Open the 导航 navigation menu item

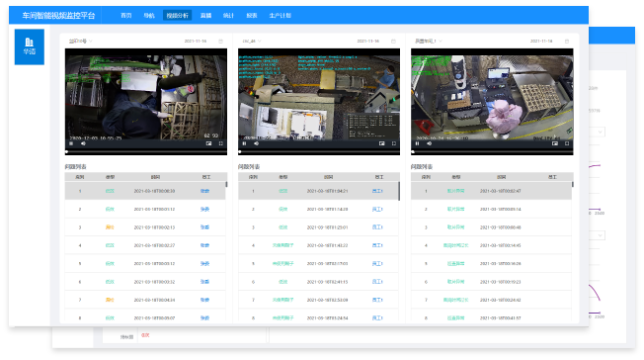[149, 16]
